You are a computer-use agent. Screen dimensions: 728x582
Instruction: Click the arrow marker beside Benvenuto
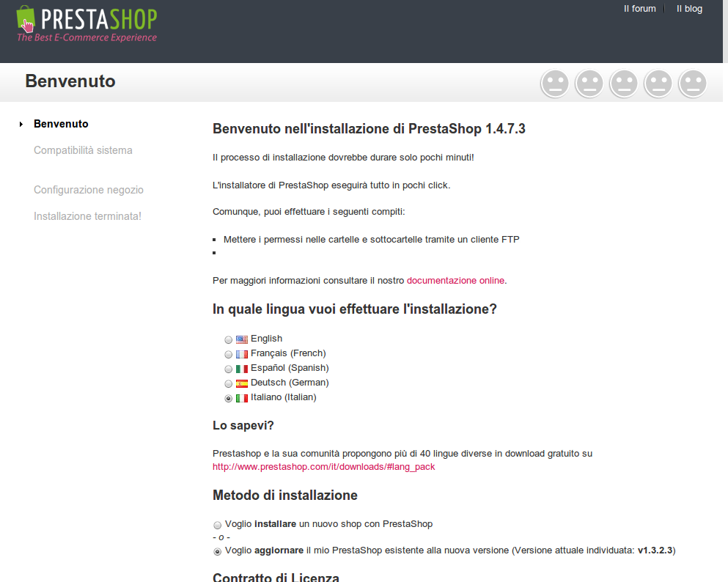tap(21, 124)
